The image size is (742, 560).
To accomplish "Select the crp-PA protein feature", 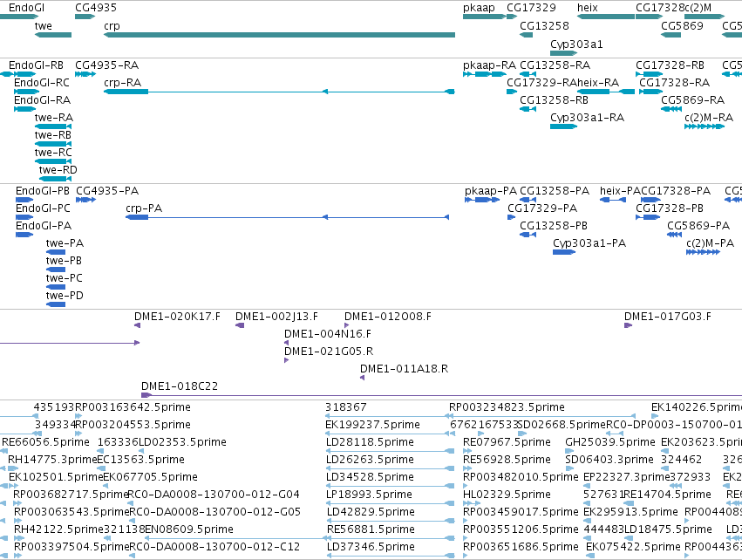I will (287, 217).
